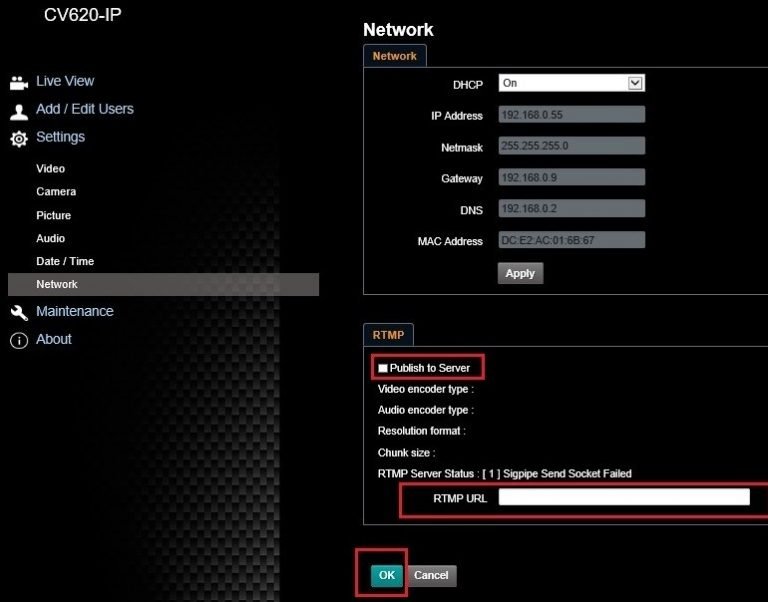Click the Audio encoder type label
The width and height of the screenshot is (768, 602).
[426, 410]
